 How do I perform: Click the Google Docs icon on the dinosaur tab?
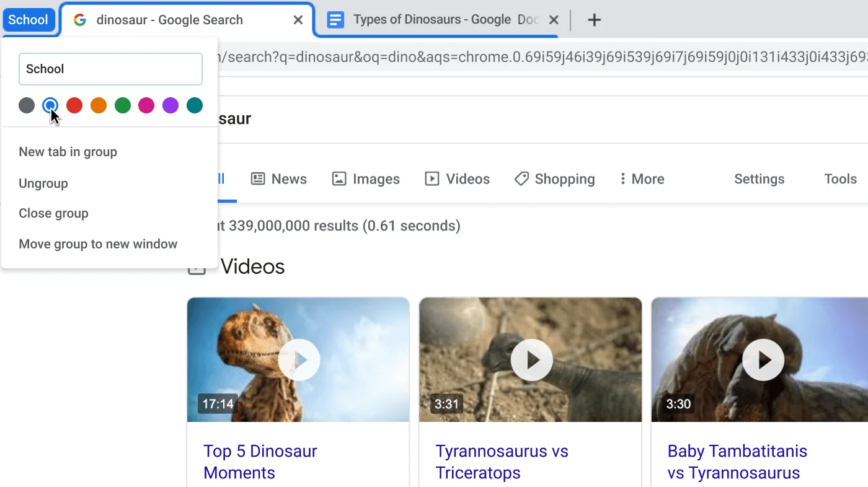pos(335,19)
